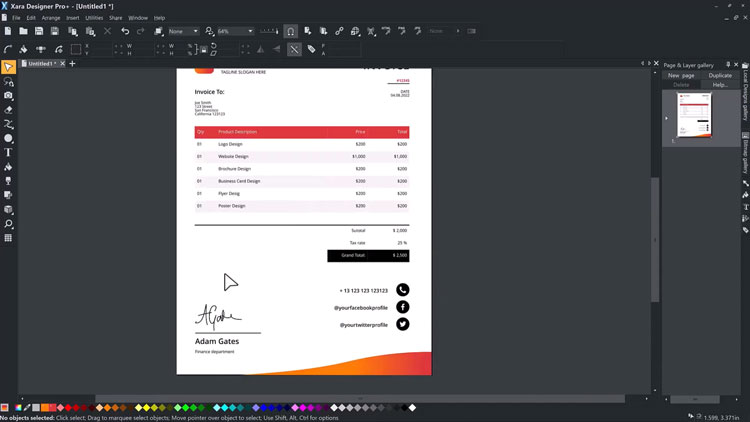Close the Untitled1 document tab

pos(63,64)
